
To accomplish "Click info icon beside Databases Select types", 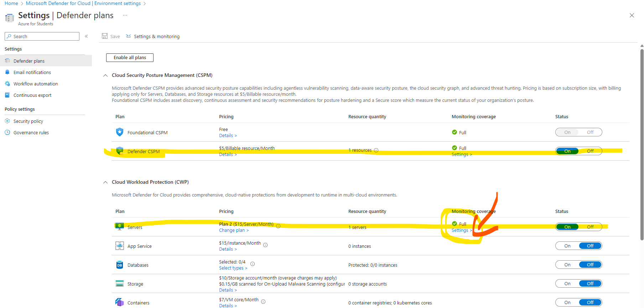I will [x=253, y=264].
